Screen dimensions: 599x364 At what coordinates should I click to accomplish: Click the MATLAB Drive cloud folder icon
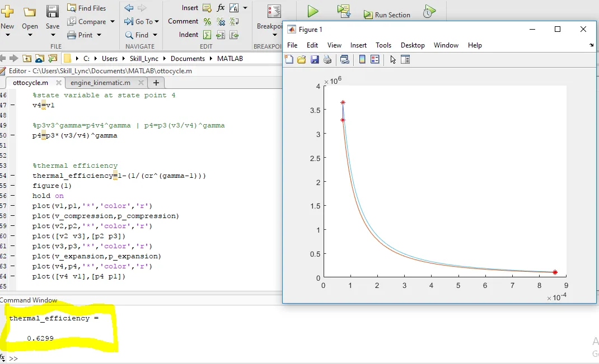[40, 58]
